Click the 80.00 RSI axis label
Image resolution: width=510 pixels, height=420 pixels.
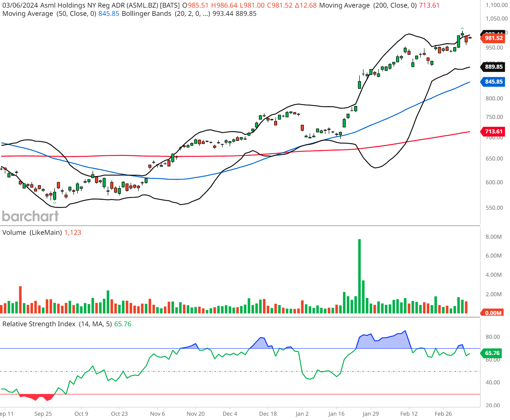point(492,337)
